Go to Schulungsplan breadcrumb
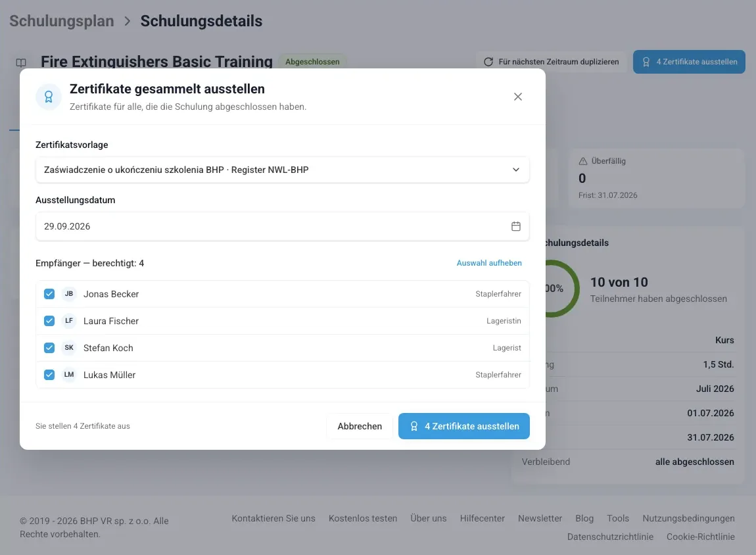The image size is (756, 555). [62, 21]
